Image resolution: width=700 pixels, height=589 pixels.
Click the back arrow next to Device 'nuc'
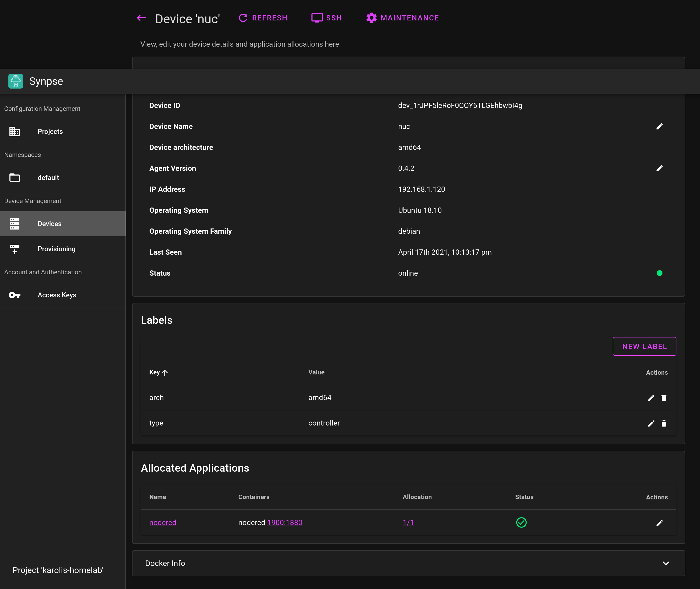[x=141, y=18]
